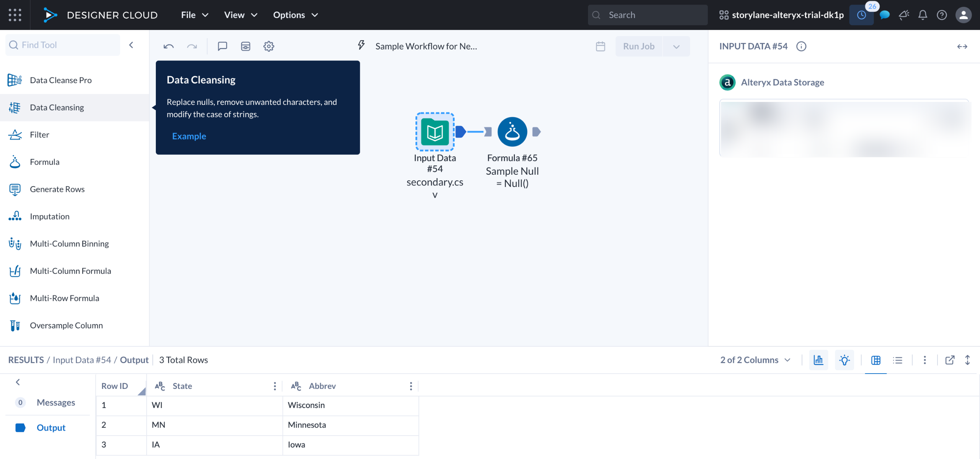Open app launcher grid icon
Image resolution: width=980 pixels, height=459 pixels.
click(15, 15)
